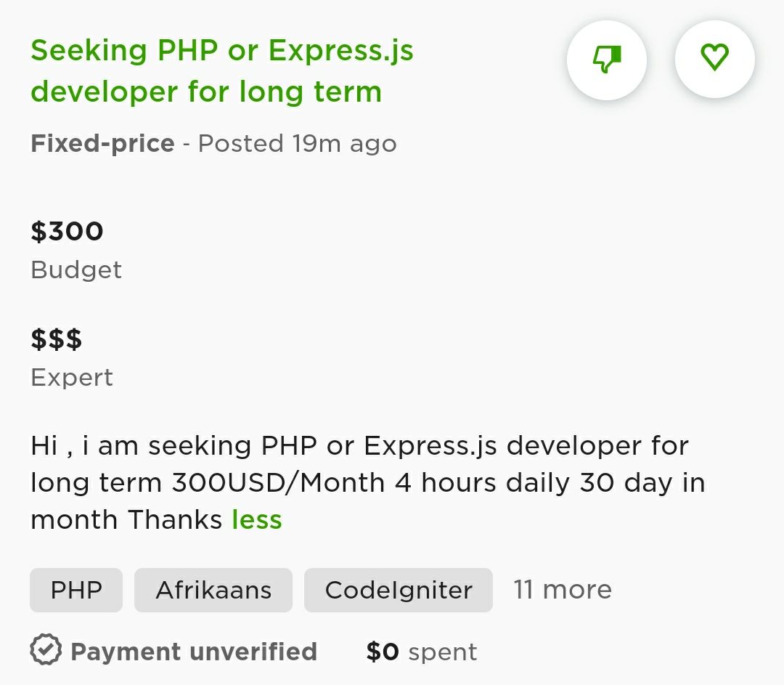Screen dimensions: 784x685
Task: Click 'developer for long term' in the title
Action: tap(206, 92)
